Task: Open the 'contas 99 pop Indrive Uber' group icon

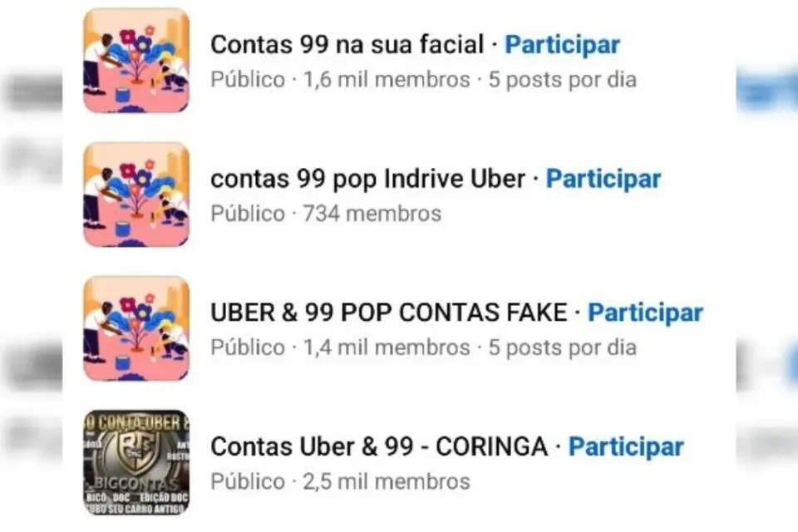Action: (x=136, y=195)
